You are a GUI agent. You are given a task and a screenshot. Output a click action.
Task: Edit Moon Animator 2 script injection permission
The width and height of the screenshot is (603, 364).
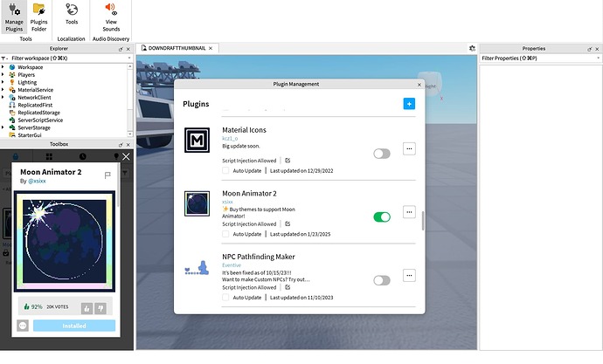(x=288, y=223)
